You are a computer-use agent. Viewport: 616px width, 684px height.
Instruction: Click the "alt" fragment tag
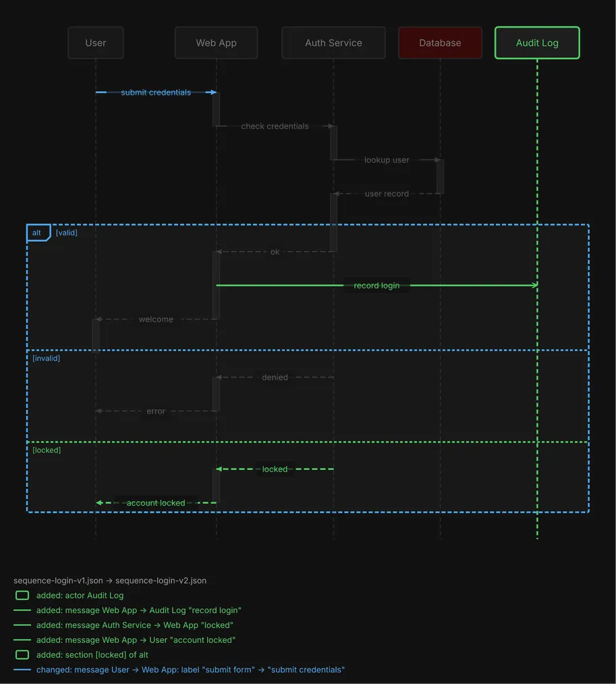tap(38, 232)
